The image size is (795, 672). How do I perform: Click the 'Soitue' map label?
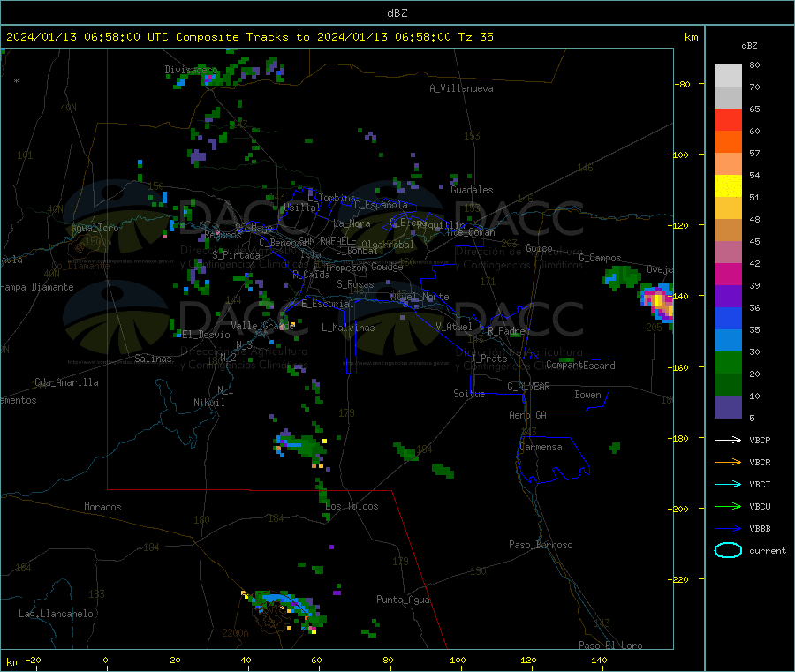469,394
